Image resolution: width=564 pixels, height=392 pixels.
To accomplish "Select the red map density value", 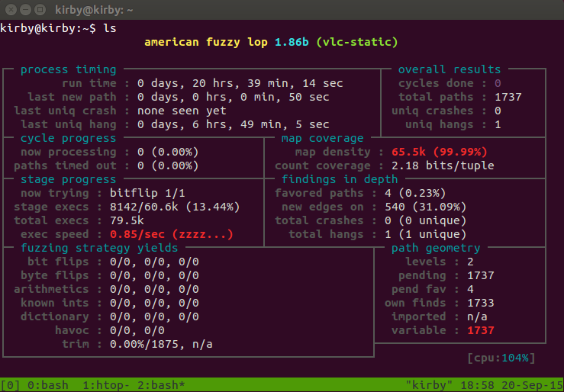I will [x=439, y=152].
